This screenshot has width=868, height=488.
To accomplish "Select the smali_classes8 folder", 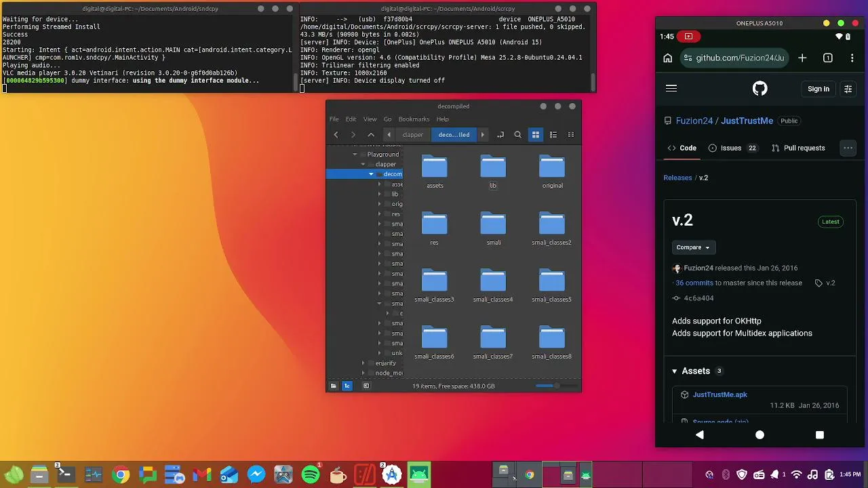I will point(551,343).
